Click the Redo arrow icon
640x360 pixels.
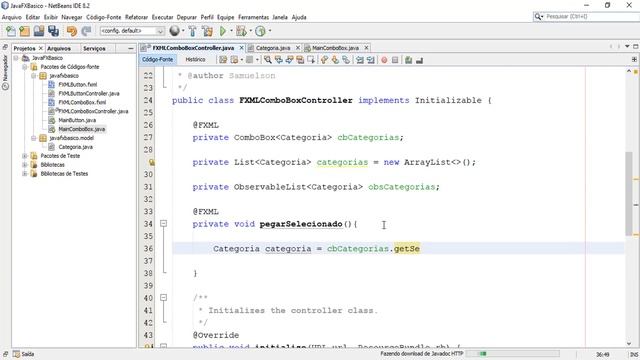tap(86, 31)
